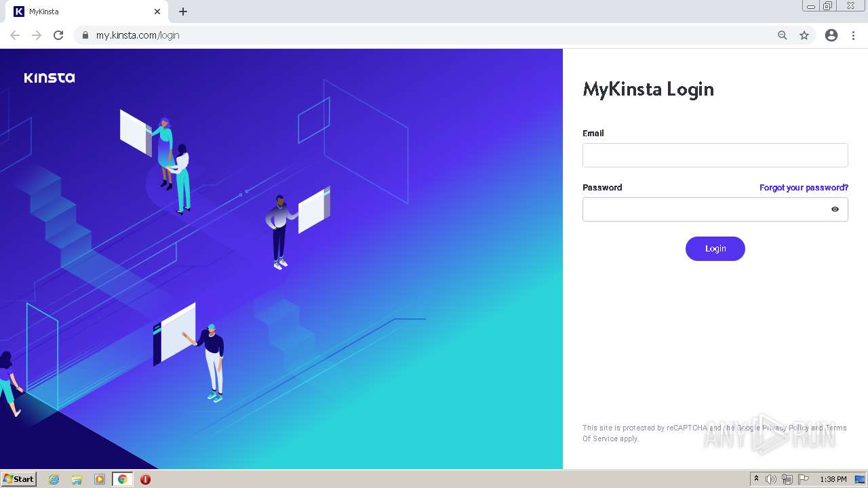
Task: Launch Internet Explorer from the taskbar
Action: [x=54, y=479]
